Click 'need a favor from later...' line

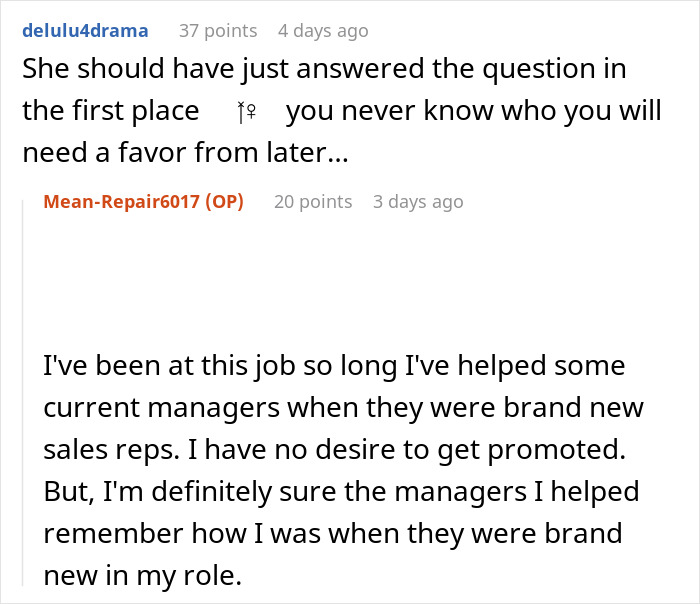[x=186, y=151]
